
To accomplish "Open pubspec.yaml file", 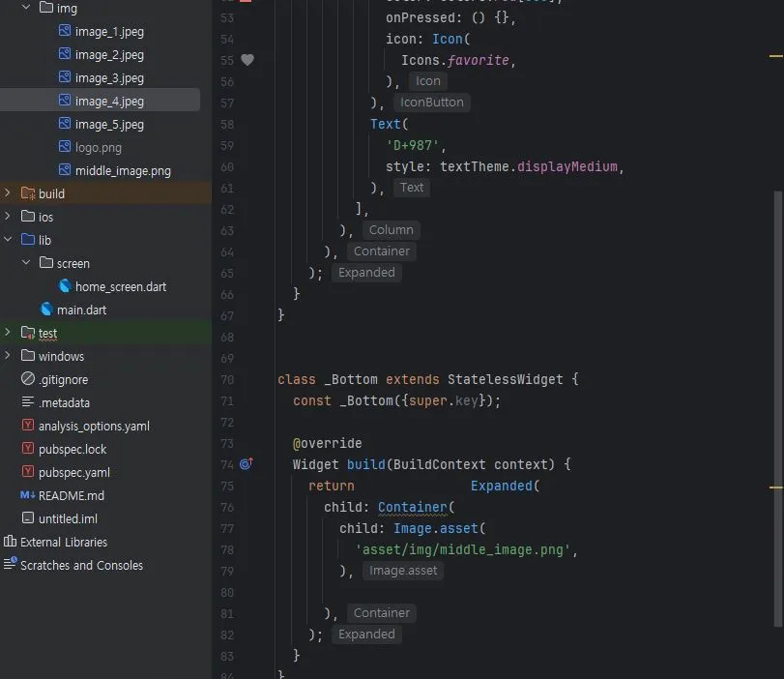I will (x=73, y=472).
